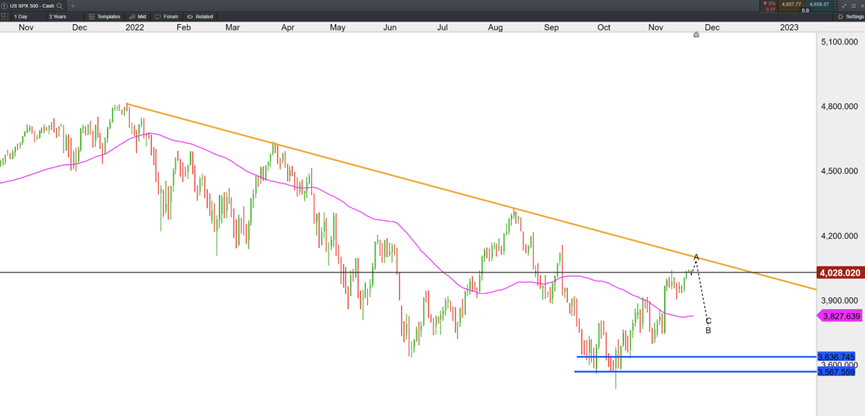
Task: Open chart Settings with the gear icon
Action: 850,17
